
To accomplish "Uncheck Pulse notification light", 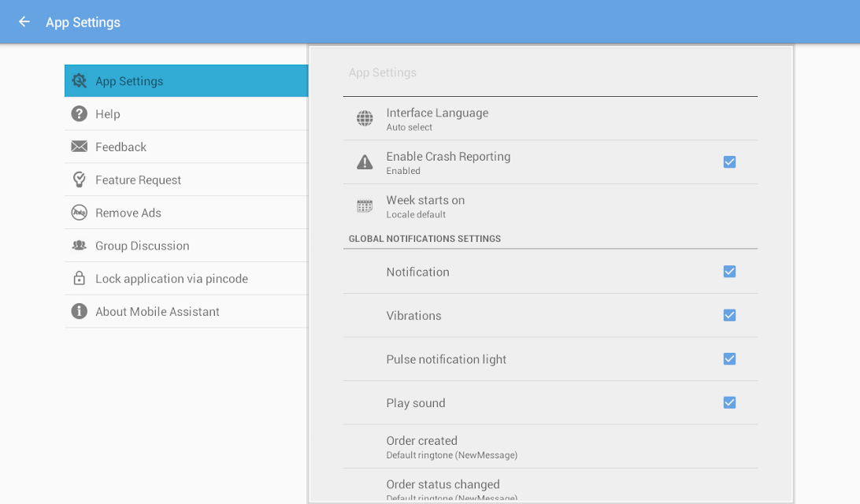I will [729, 358].
